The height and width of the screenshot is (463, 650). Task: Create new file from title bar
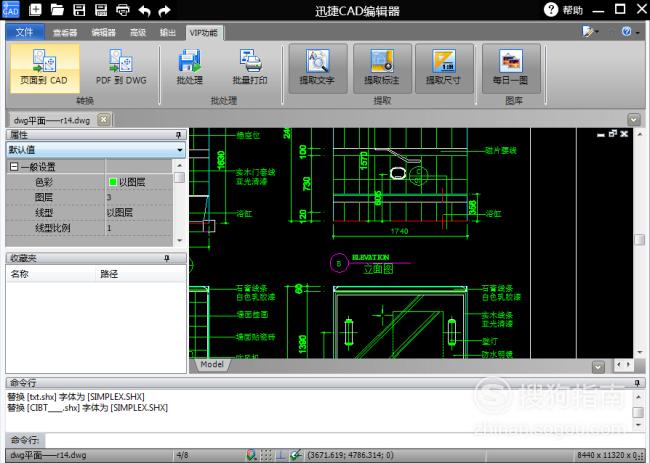click(35, 9)
